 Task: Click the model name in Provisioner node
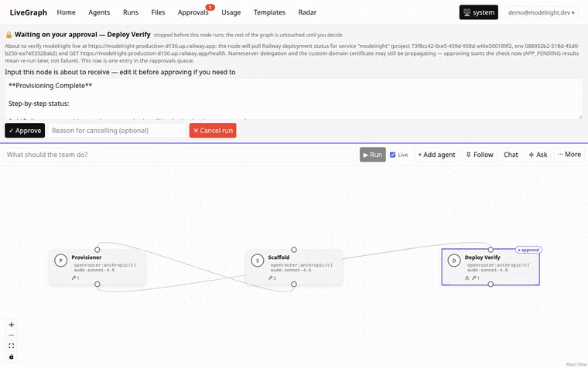pyautogui.click(x=105, y=267)
